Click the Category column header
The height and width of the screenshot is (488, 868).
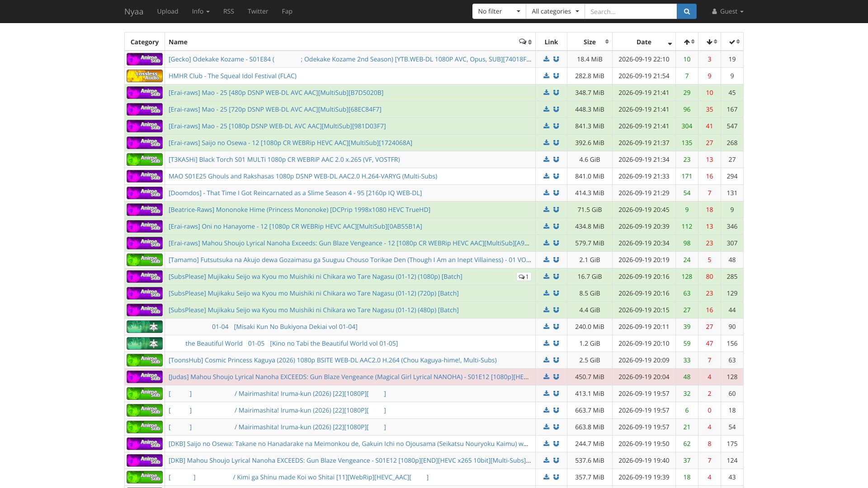(x=145, y=42)
